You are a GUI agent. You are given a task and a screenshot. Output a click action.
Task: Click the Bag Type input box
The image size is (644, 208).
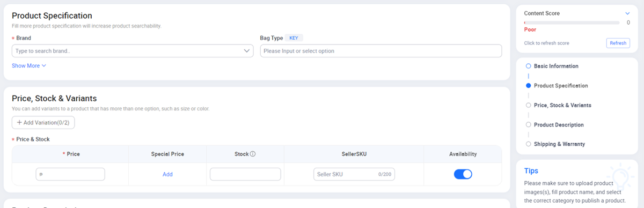point(381,51)
